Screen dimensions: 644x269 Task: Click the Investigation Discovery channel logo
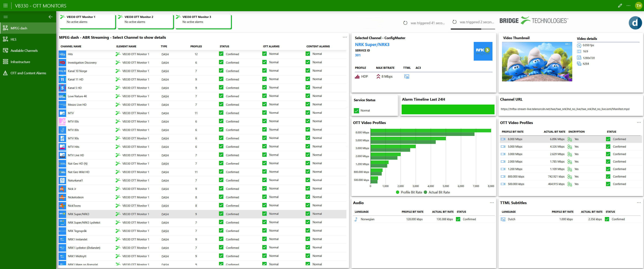tap(62, 63)
